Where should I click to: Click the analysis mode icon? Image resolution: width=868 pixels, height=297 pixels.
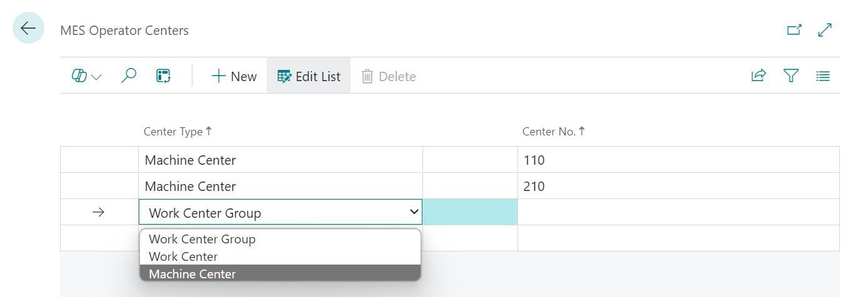(163, 76)
